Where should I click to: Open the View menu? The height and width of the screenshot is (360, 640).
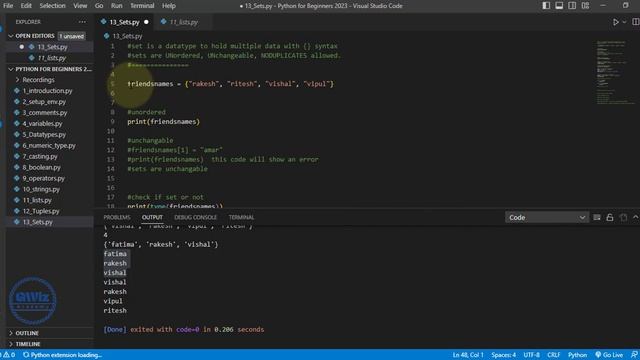click(80, 6)
